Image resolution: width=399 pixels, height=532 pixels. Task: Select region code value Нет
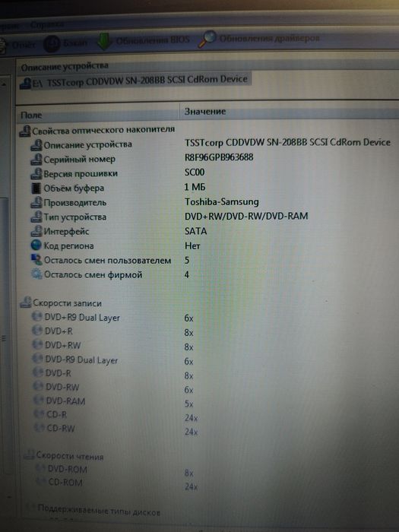(x=192, y=245)
